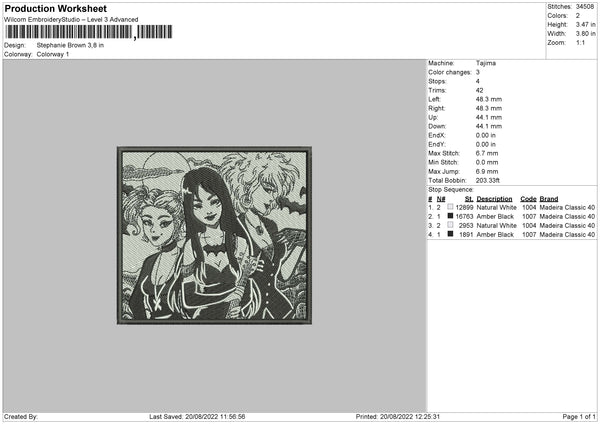The image size is (600, 424).
Task: Click the Zoom value 1:1
Action: (580, 43)
